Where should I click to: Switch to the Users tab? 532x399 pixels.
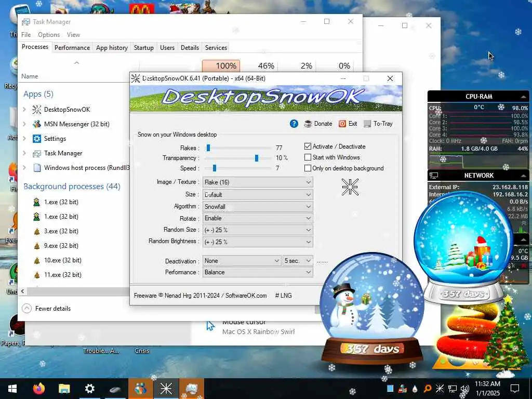(x=167, y=48)
